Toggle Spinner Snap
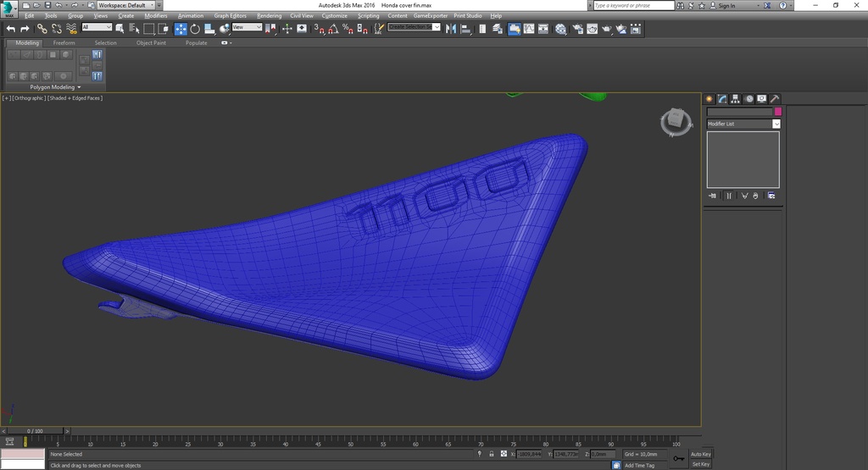 tap(363, 29)
